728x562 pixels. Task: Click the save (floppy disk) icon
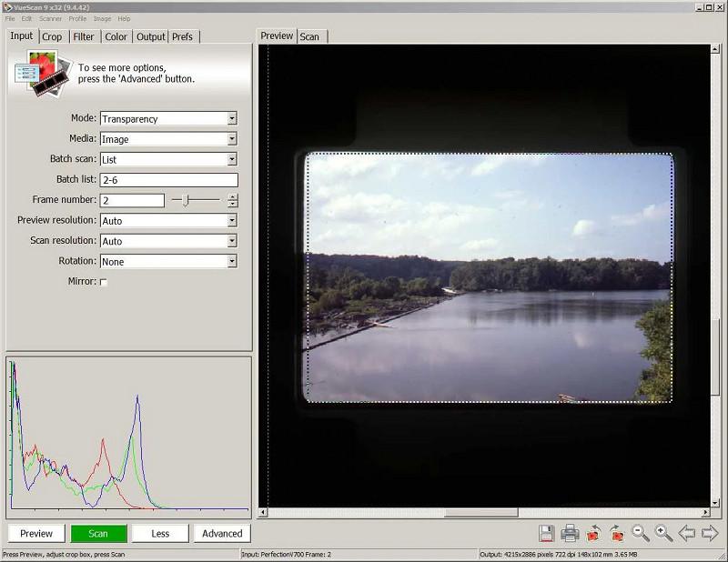[546, 534]
